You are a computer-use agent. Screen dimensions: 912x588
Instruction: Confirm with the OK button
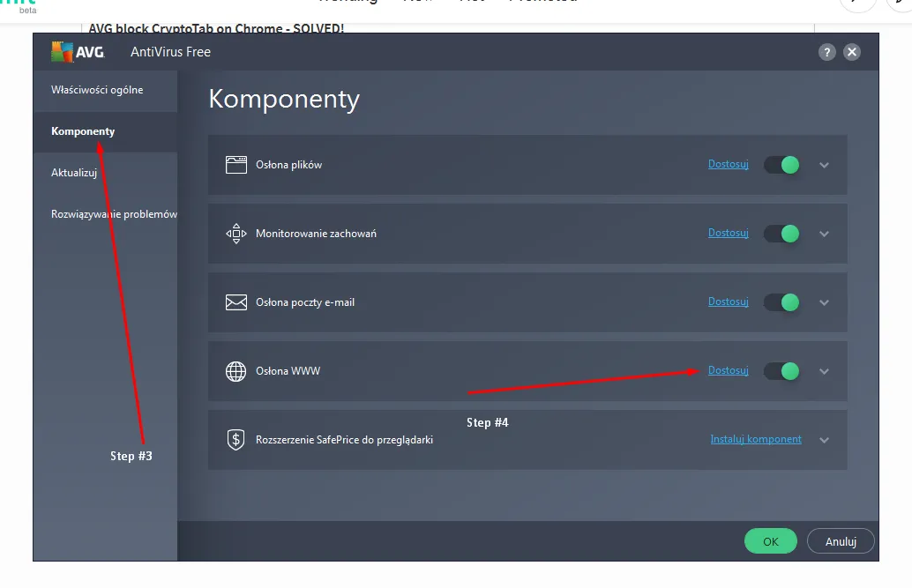771,541
